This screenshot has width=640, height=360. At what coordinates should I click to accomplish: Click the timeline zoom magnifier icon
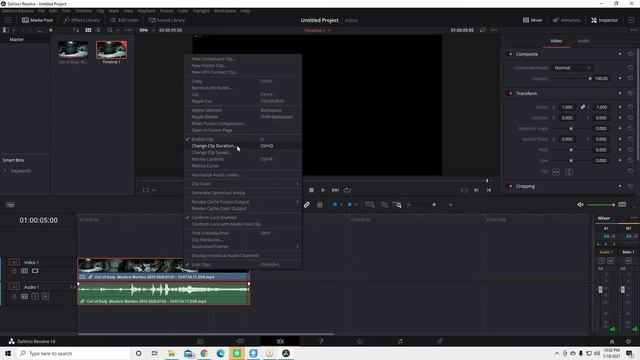(x=397, y=205)
